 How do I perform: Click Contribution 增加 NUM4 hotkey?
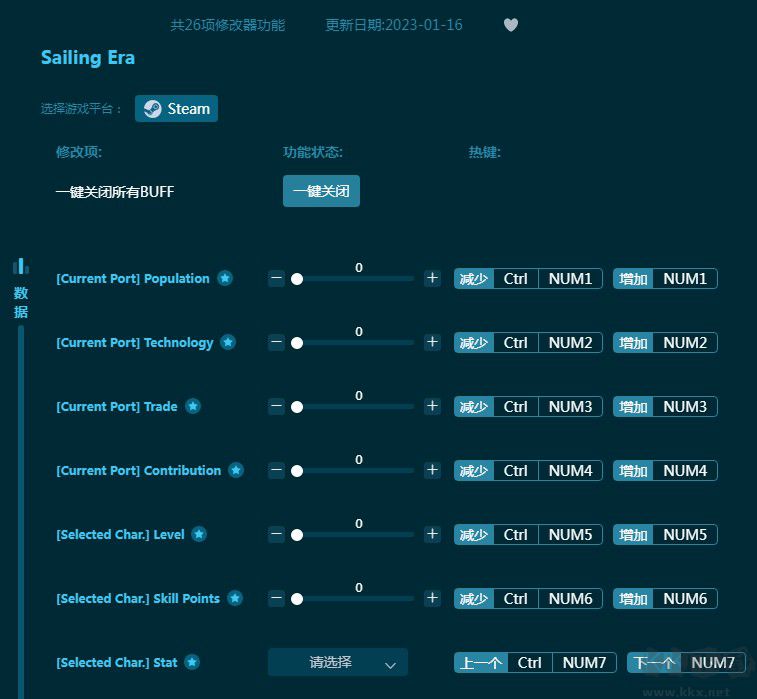pyautogui.click(x=665, y=471)
